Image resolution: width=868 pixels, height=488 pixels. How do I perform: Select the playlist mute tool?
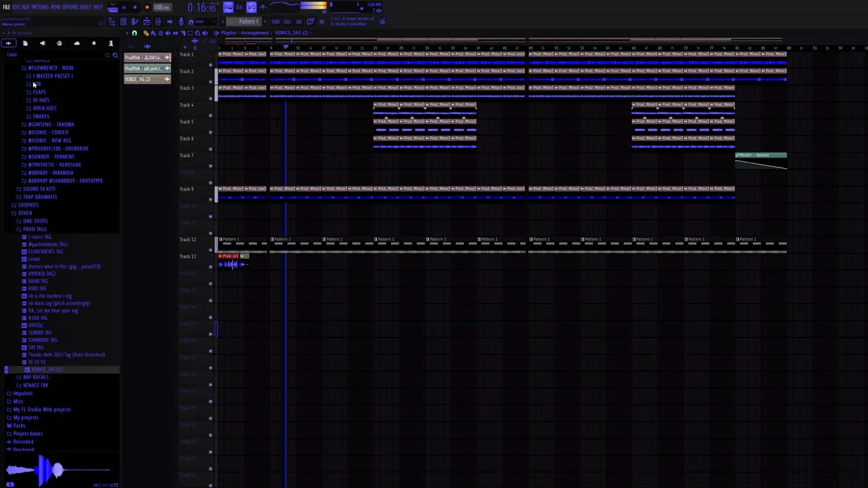point(168,33)
